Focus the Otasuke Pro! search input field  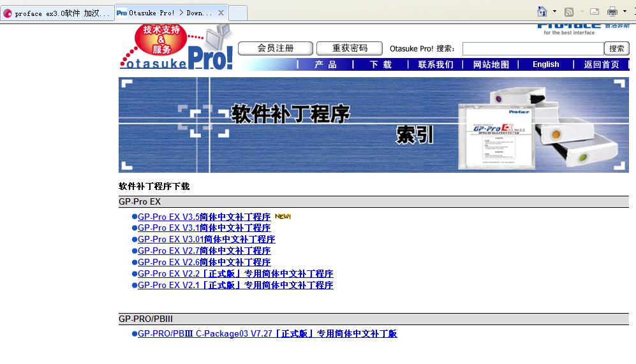coord(532,48)
